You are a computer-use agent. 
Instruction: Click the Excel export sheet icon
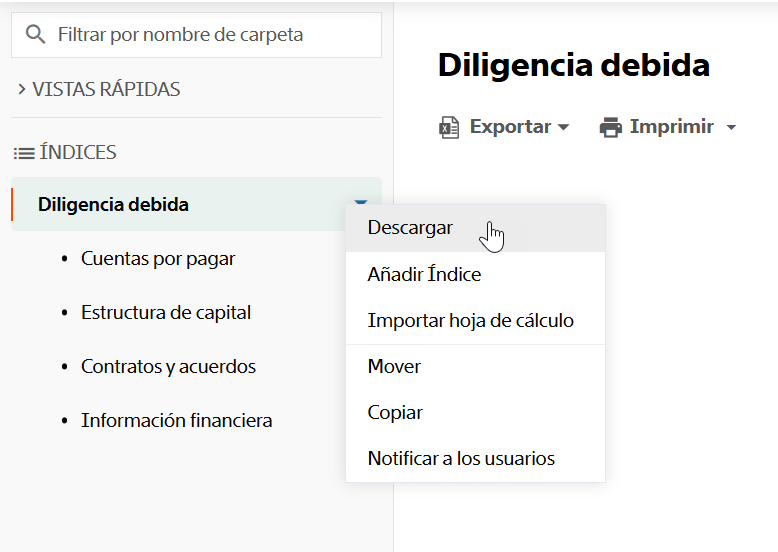pyautogui.click(x=449, y=127)
